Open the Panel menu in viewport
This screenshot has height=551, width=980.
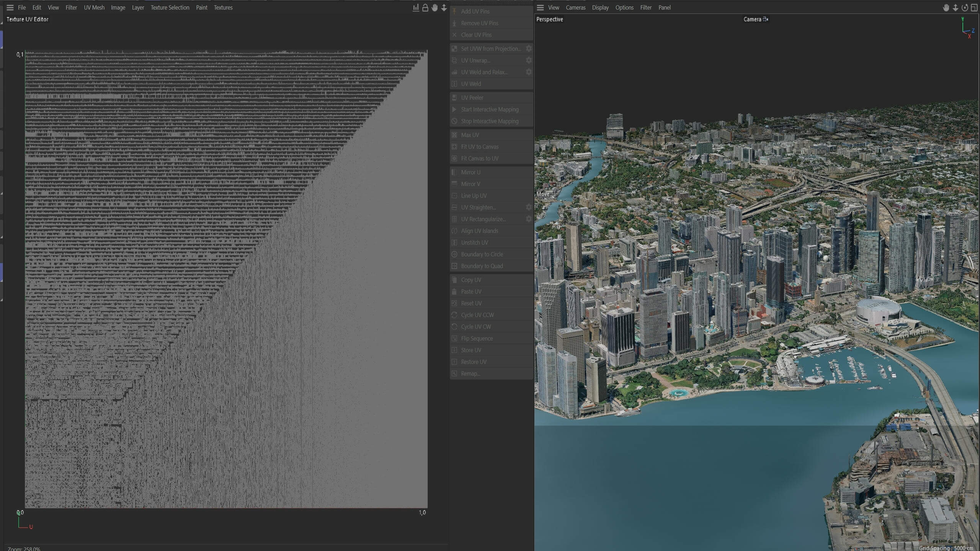(x=665, y=8)
